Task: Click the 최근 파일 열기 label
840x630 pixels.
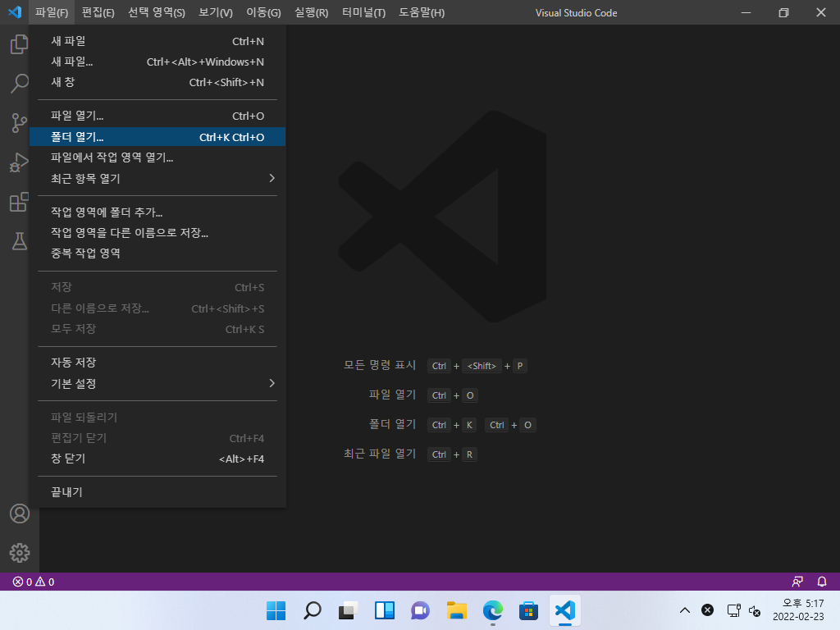Action: 379,454
